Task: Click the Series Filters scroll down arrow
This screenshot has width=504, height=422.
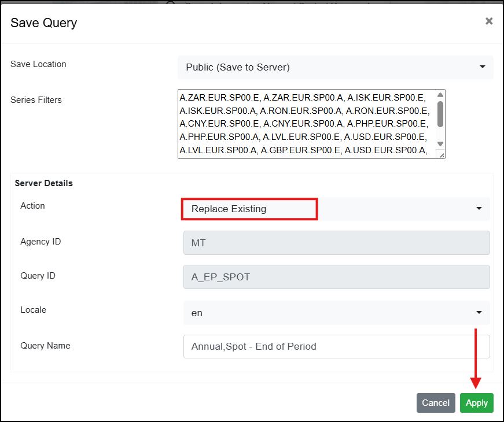Action: point(440,144)
